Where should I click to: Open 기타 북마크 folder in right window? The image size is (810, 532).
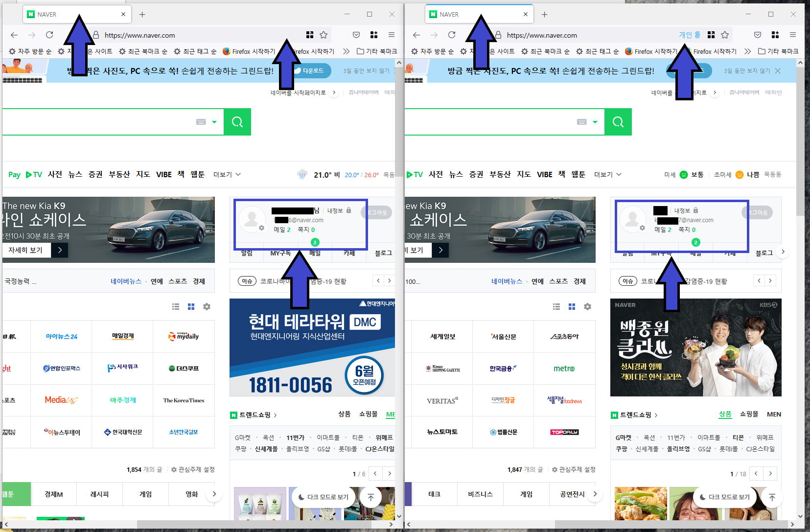[778, 51]
